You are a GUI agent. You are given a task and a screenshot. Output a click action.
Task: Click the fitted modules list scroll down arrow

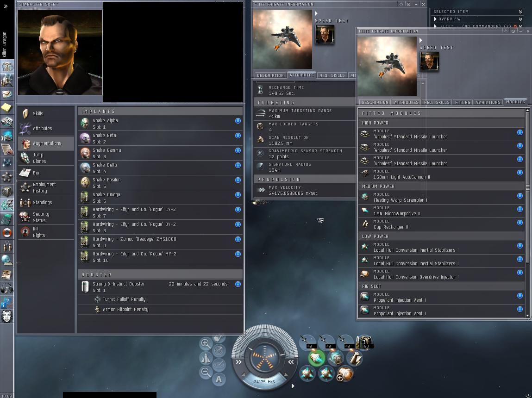[x=527, y=316]
